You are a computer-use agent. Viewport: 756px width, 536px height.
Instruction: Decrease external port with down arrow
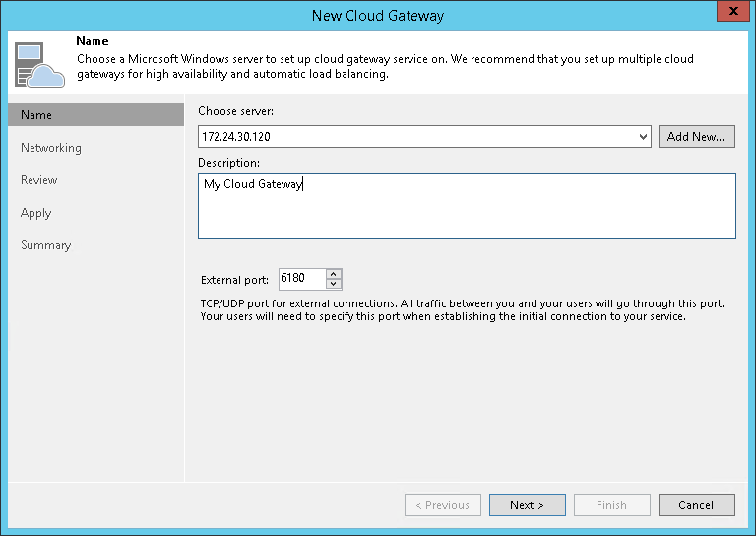click(x=334, y=284)
